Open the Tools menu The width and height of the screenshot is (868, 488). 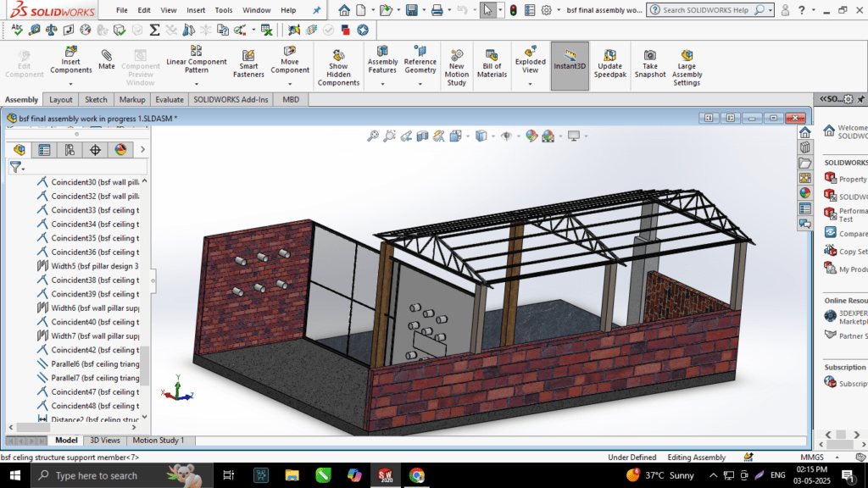point(224,10)
